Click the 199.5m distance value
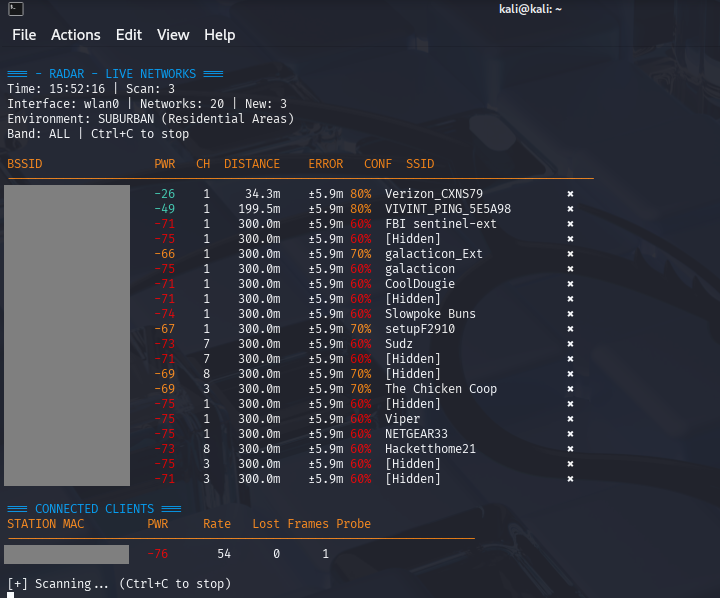The height and width of the screenshot is (598, 720). coord(259,209)
